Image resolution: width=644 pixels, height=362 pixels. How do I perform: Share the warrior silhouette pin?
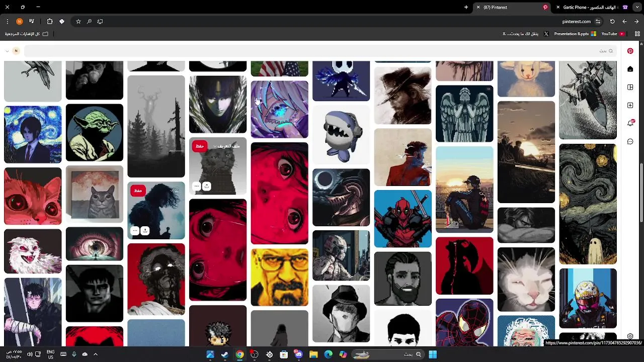[x=145, y=230]
